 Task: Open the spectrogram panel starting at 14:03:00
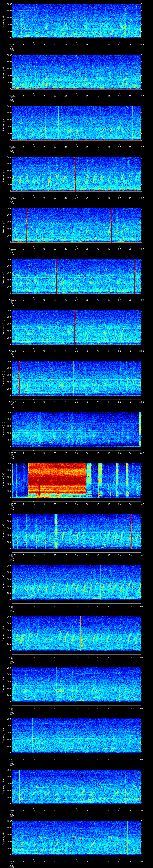tap(77, 123)
